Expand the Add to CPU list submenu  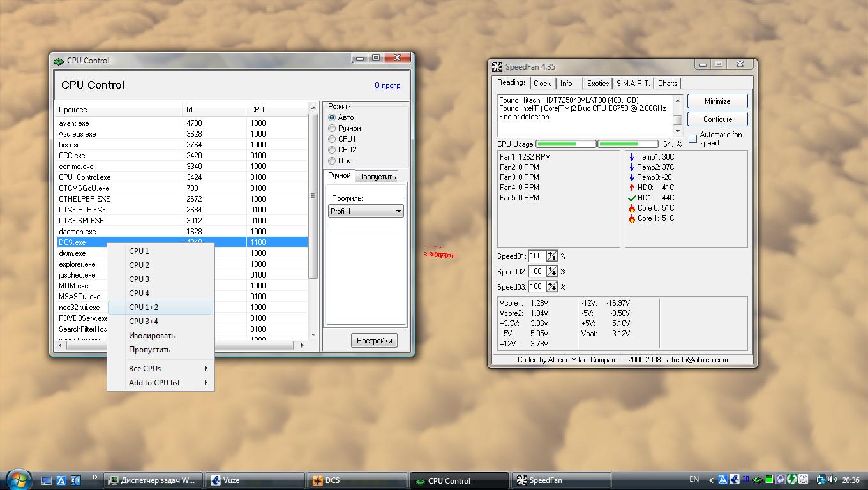pyautogui.click(x=161, y=383)
